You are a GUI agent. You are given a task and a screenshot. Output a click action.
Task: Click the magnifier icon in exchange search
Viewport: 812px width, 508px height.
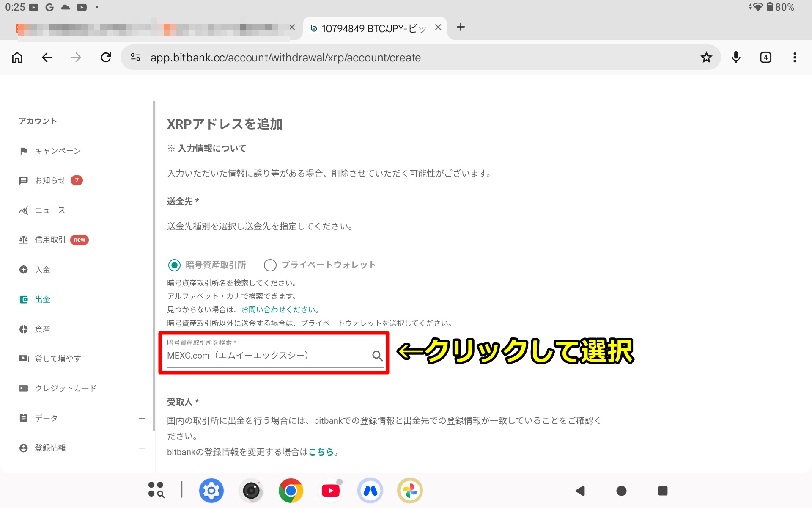pos(377,356)
